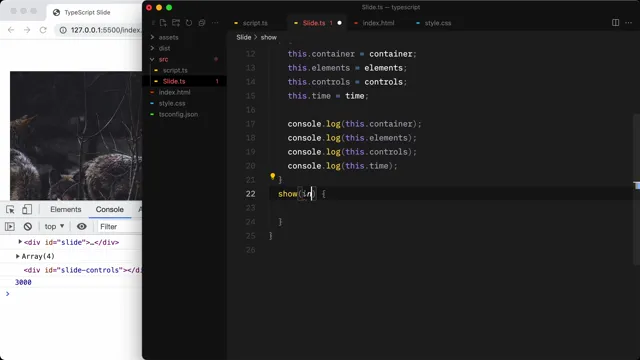Viewport: 640px width, 360px height.
Task: Toggle the device toolbar in DevTools
Action: click(x=27, y=209)
